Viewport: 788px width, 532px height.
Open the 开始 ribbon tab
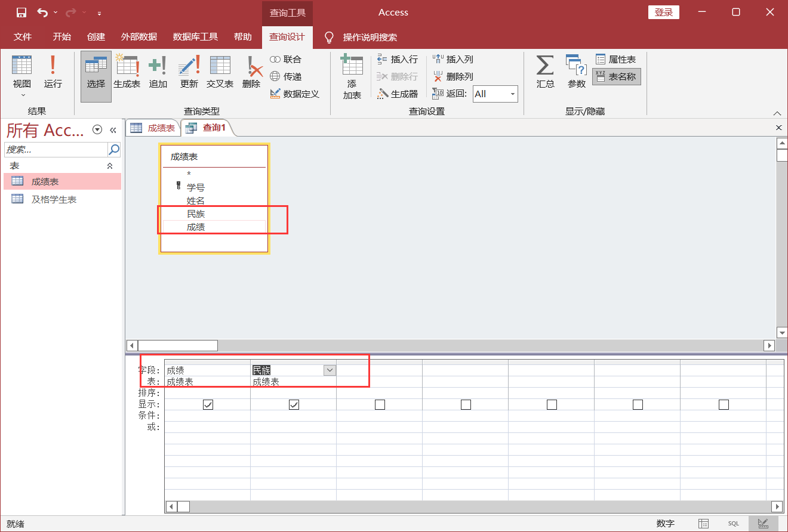pyautogui.click(x=61, y=37)
